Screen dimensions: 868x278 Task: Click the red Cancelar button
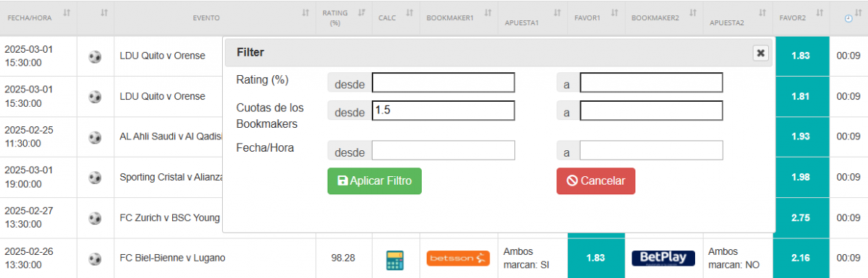(x=596, y=181)
